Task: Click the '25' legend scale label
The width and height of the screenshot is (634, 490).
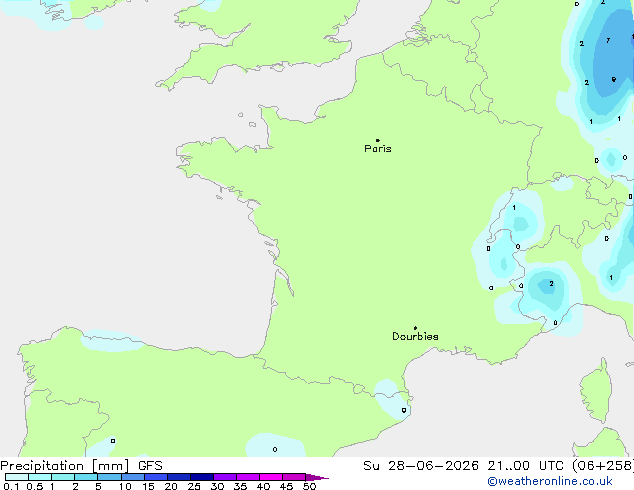Action: (194, 486)
